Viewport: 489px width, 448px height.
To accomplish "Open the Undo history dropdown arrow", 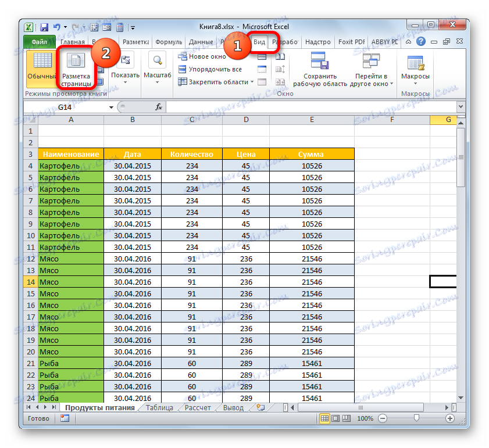I will [66, 27].
